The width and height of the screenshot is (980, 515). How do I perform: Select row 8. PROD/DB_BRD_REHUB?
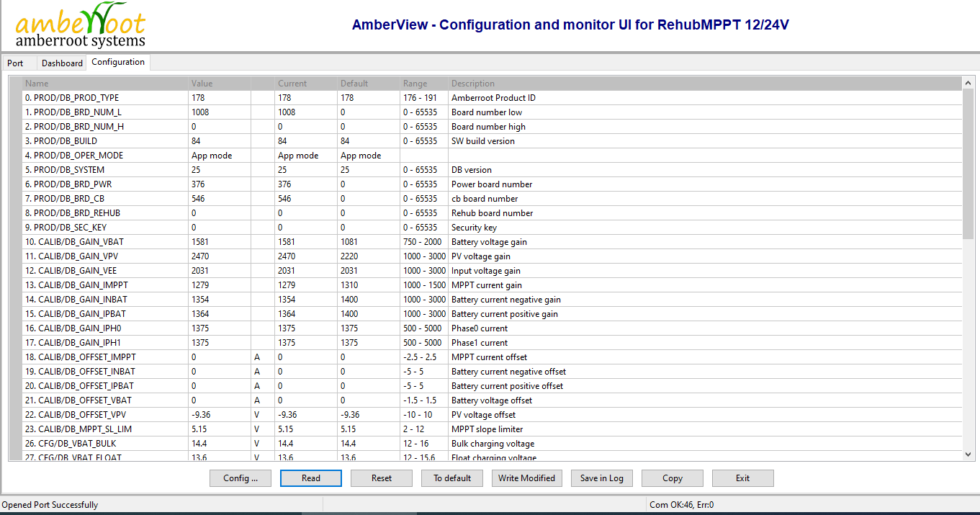tap(493, 213)
